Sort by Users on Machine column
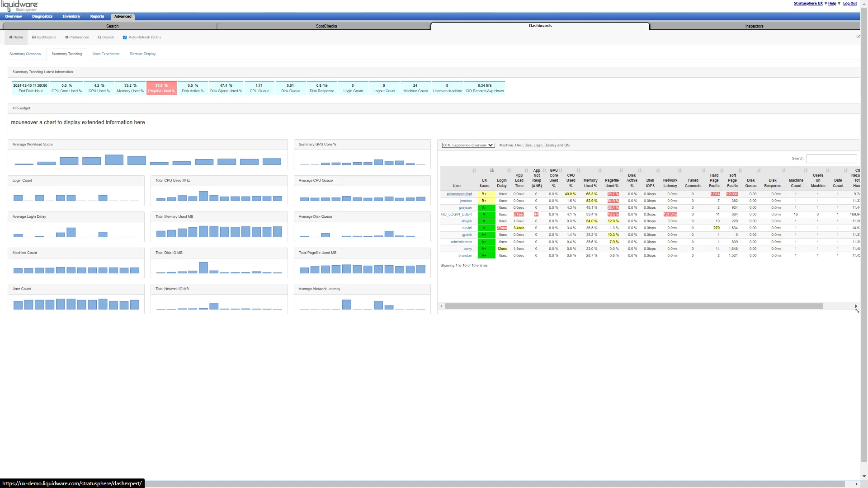868x488 pixels. (x=828, y=170)
